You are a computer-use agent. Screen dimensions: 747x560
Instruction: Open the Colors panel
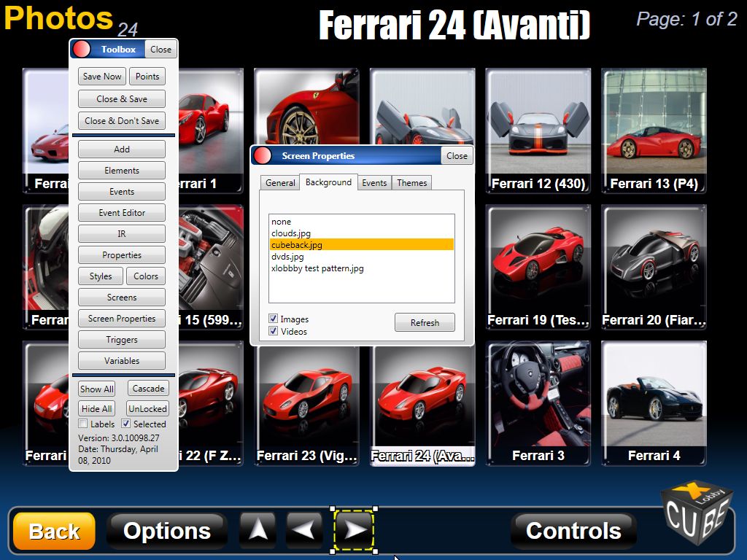point(146,276)
